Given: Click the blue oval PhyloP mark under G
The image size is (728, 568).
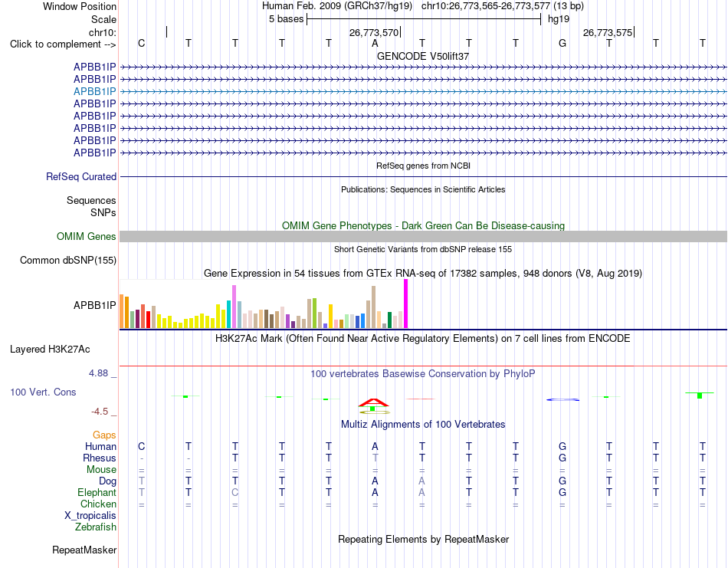Looking at the screenshot, I should point(562,399).
